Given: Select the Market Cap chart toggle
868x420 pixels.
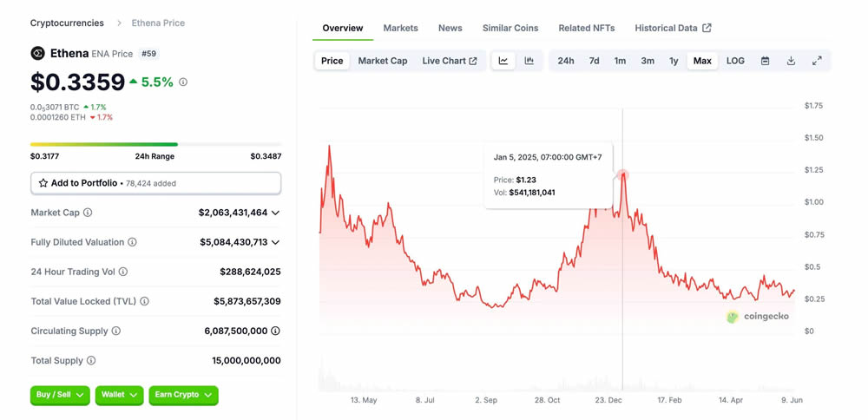Looking at the screenshot, I should [x=383, y=61].
